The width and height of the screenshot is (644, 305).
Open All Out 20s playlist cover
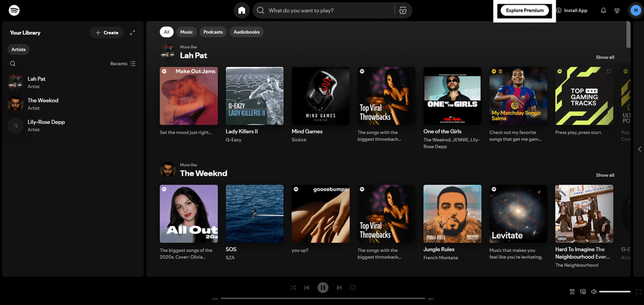click(x=189, y=214)
